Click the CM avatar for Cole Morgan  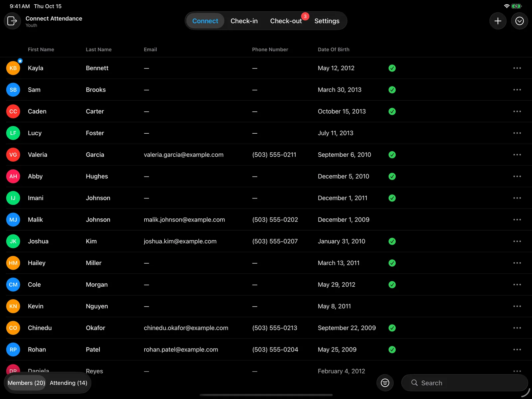[x=13, y=285]
